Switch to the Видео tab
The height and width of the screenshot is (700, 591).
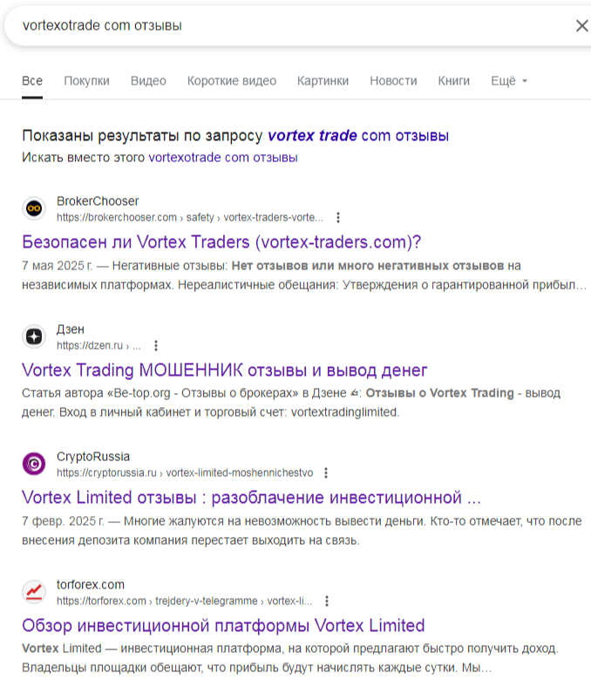click(x=148, y=81)
